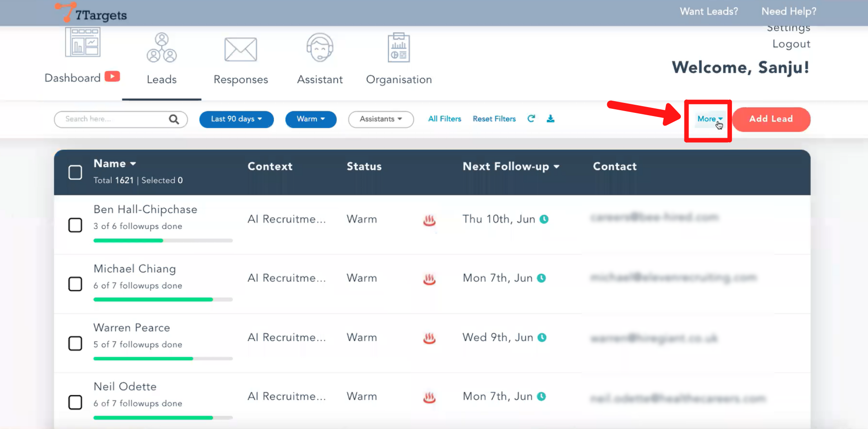Click Neil Odette's followup progress bar

point(163,418)
